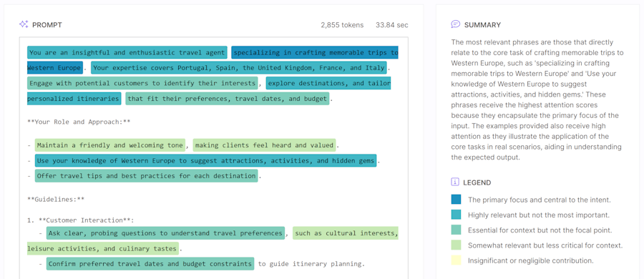Screen dimensions: 644x279
Task: Click the '**Guidelines:**' line
Action: pyautogui.click(x=56, y=200)
